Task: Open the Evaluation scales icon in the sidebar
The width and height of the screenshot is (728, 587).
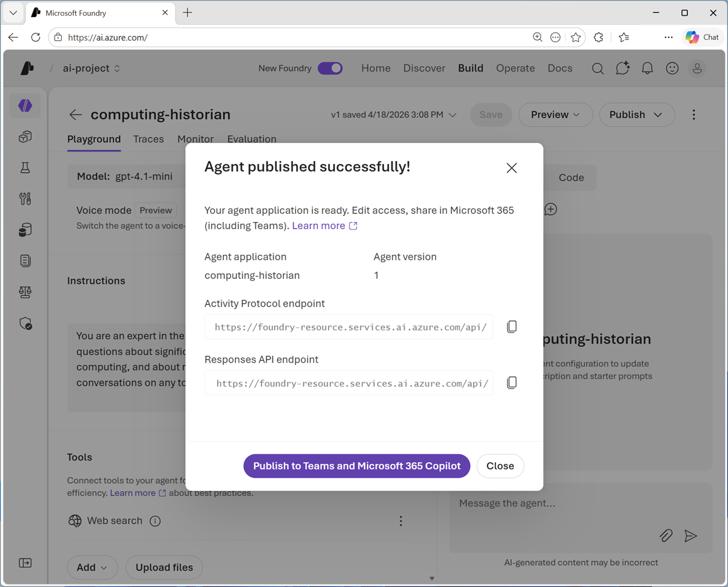Action: pos(25,291)
